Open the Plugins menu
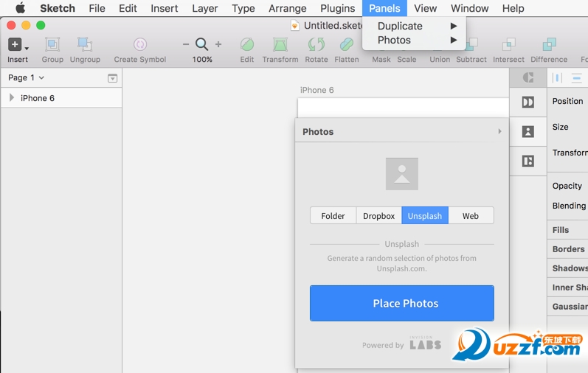Image resolution: width=588 pixels, height=373 pixels. 337,8
